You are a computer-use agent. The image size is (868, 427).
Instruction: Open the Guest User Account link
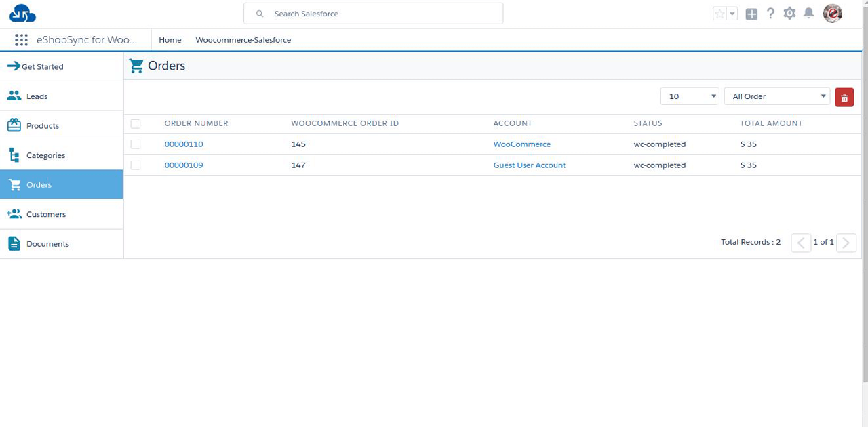coord(529,165)
